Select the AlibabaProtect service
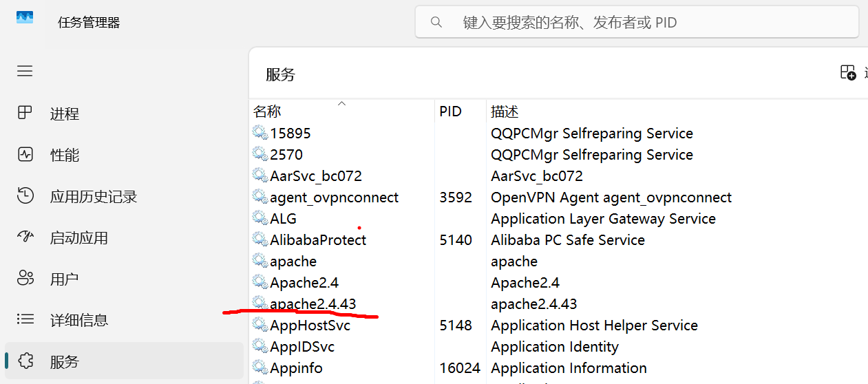Screen dimensions: 868x384 (318, 240)
